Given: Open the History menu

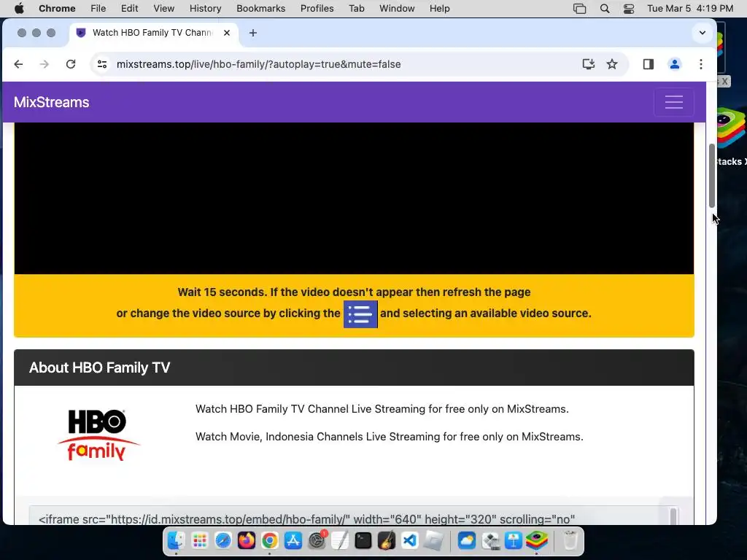Looking at the screenshot, I should click(x=205, y=9).
